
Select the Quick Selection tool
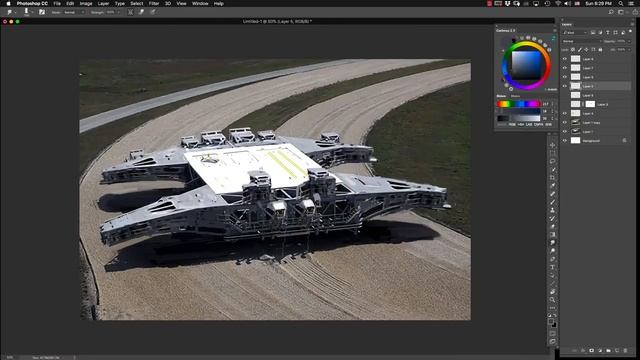pyautogui.click(x=553, y=170)
